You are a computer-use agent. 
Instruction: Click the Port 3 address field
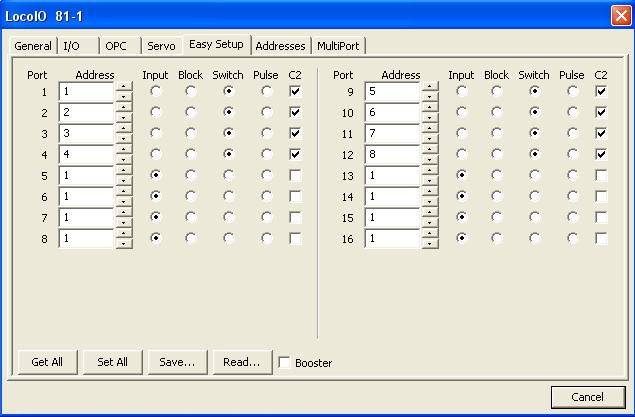(x=86, y=133)
